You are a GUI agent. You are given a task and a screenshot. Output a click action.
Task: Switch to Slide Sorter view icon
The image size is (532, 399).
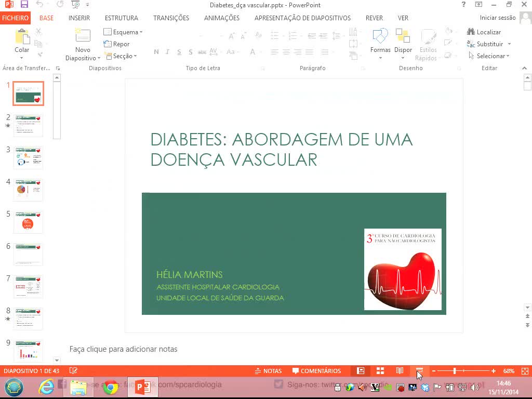(x=380, y=371)
